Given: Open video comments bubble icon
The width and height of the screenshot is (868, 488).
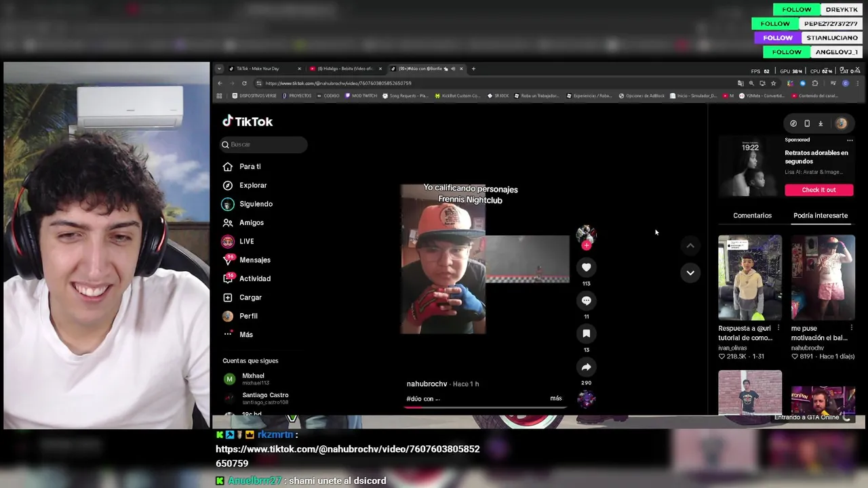Looking at the screenshot, I should tap(587, 301).
